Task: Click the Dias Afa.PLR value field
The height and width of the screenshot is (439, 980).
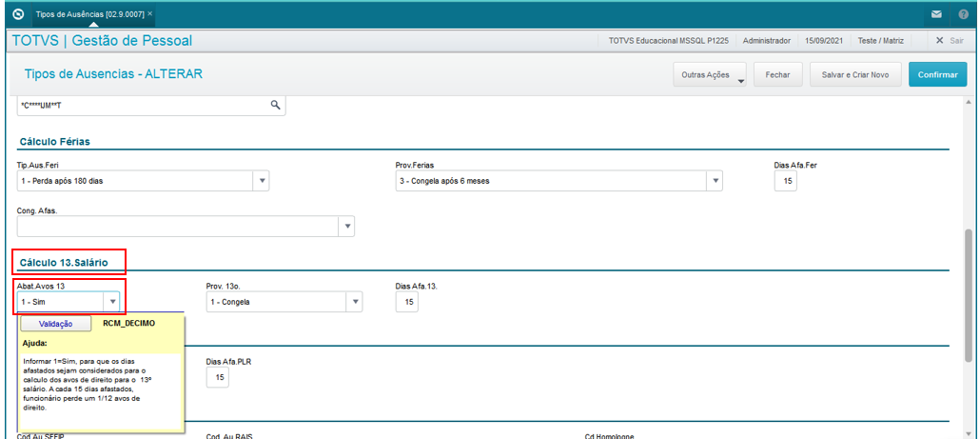Action: pos(218,378)
